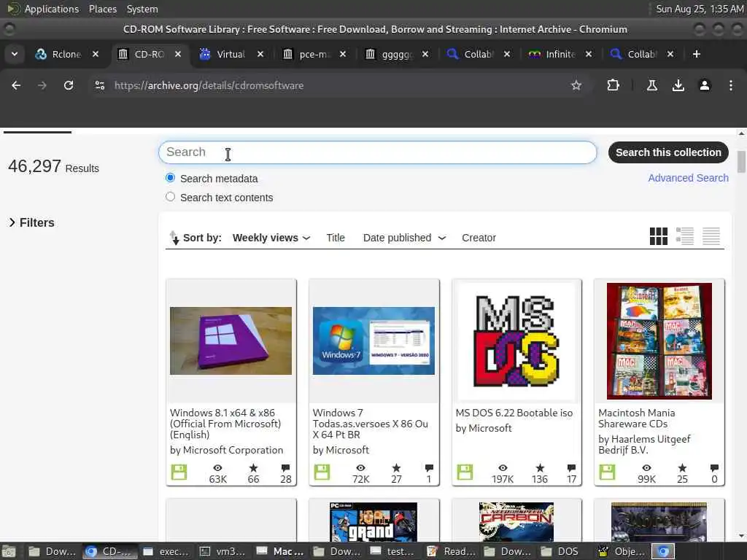This screenshot has height=560, width=747.
Task: Sort by Title
Action: pos(336,238)
